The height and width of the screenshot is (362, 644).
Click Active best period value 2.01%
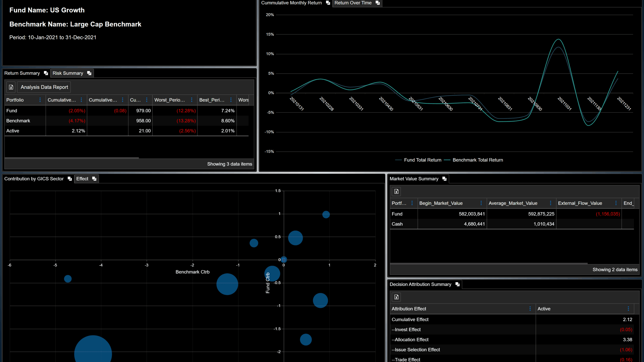[x=228, y=131]
